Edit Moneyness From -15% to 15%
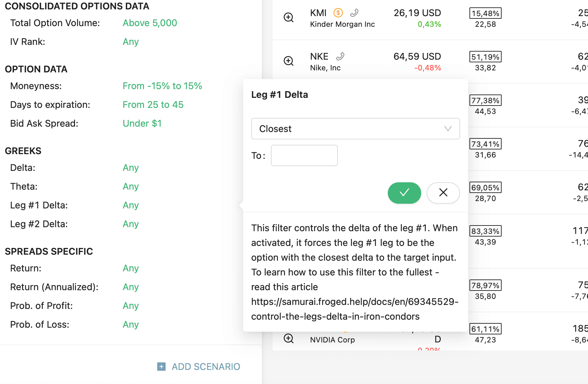Screen dimensions: 588x384 click(162, 86)
